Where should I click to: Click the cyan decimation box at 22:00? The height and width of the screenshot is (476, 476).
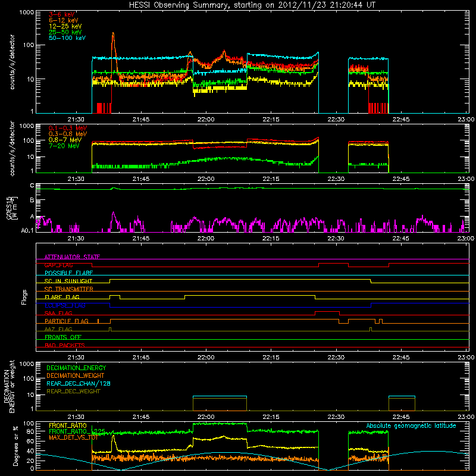tap(220, 396)
